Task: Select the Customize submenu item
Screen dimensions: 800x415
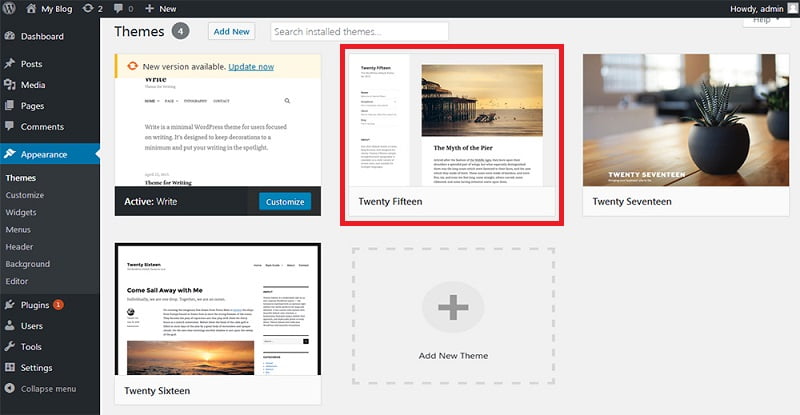Action: [24, 195]
